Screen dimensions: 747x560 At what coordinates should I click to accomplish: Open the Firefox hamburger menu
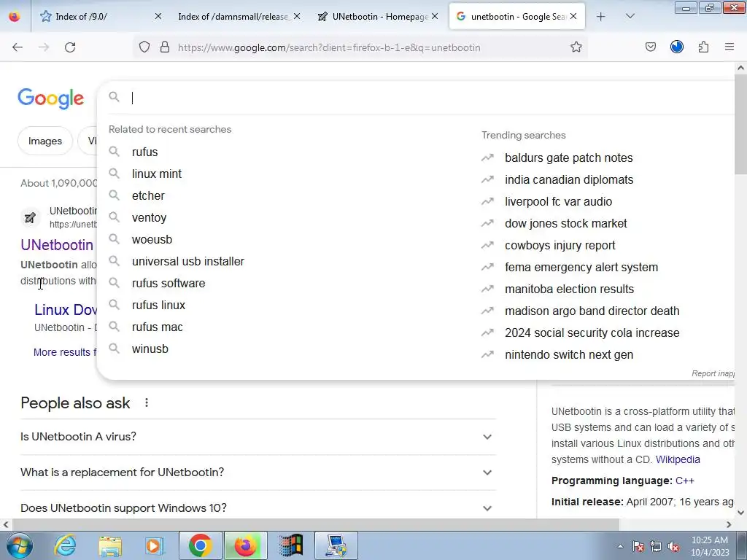[729, 47]
